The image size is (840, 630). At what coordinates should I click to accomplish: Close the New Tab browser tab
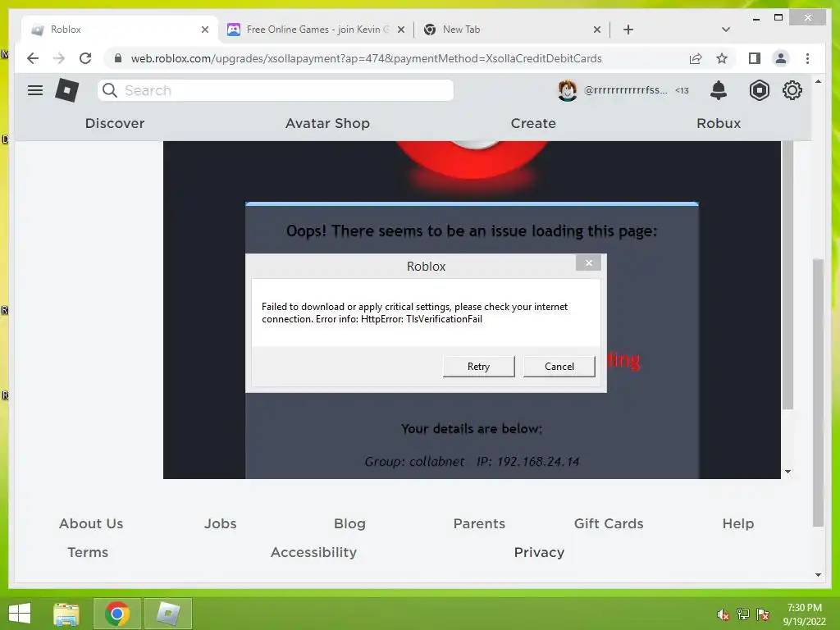click(597, 30)
